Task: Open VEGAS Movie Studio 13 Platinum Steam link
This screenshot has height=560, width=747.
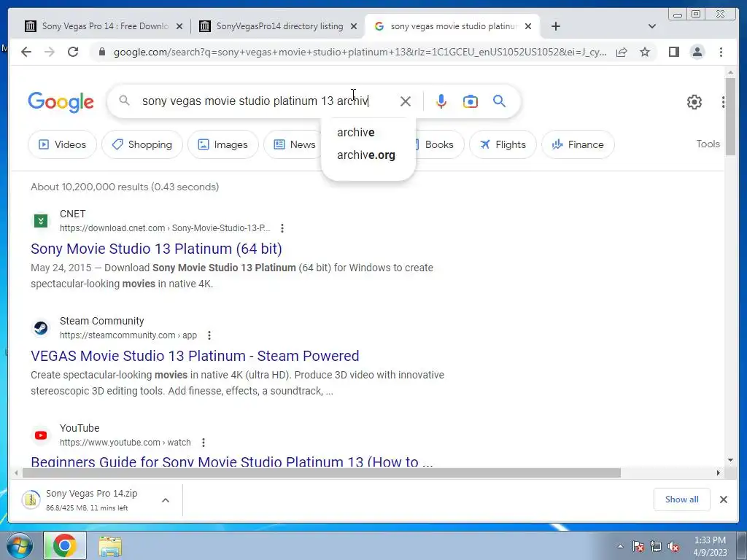Action: pyautogui.click(x=195, y=356)
